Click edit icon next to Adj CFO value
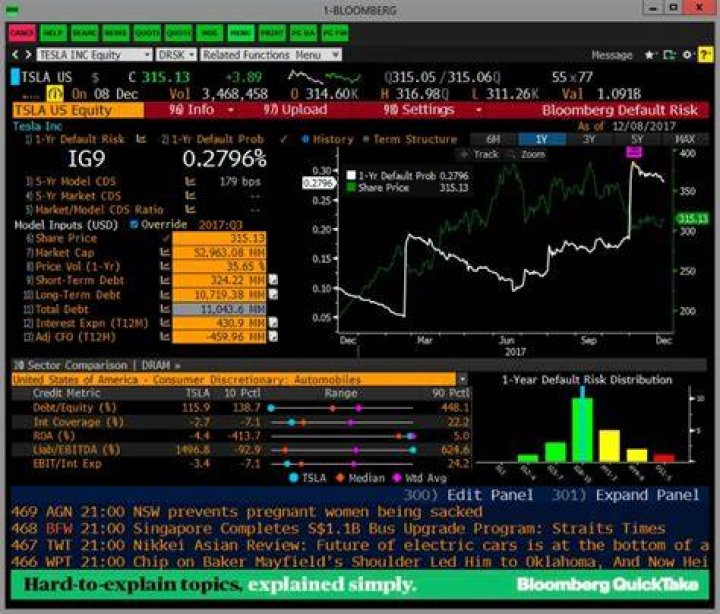The height and width of the screenshot is (614, 720). point(273,337)
